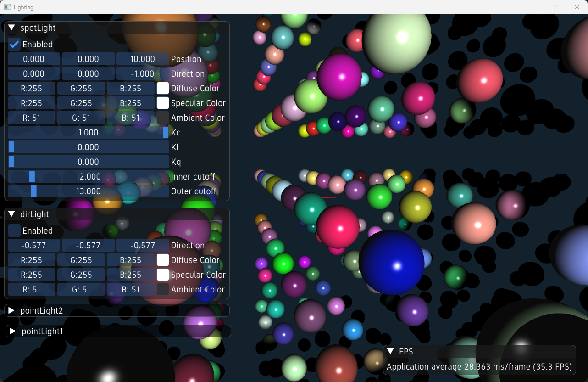The width and height of the screenshot is (588, 382).
Task: Expand the pointLight1 panel
Action: click(13, 331)
